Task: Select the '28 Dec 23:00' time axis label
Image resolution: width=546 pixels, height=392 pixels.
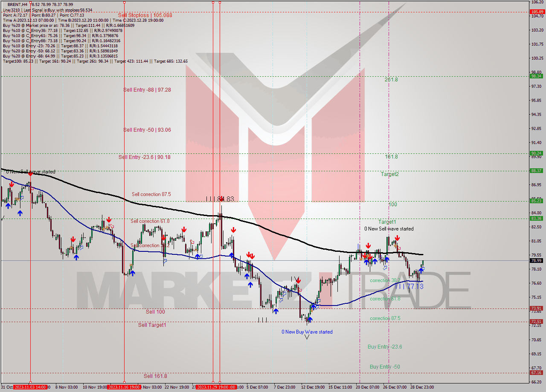Action: [x=422, y=387]
